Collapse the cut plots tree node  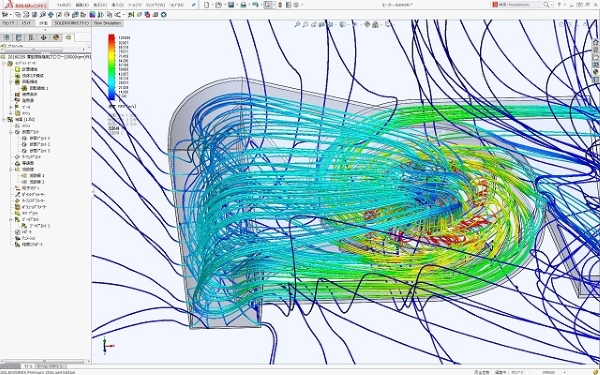pyautogui.click(x=11, y=132)
